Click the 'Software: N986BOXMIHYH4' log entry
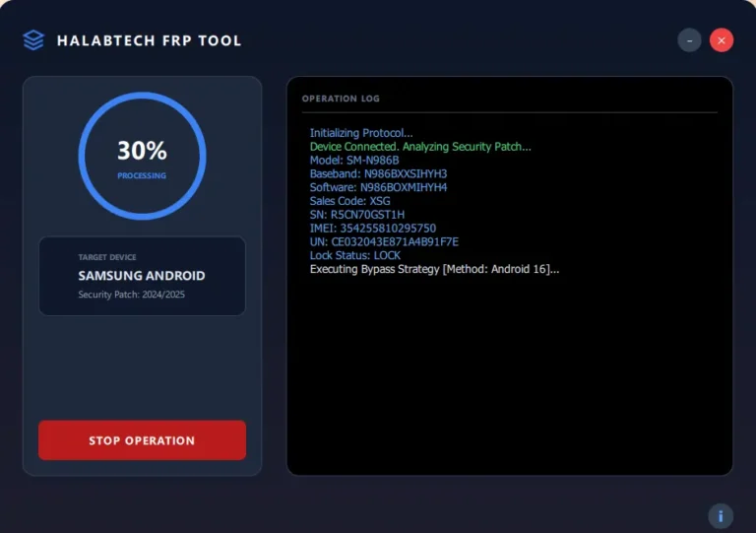This screenshot has height=533, width=756. (x=378, y=187)
